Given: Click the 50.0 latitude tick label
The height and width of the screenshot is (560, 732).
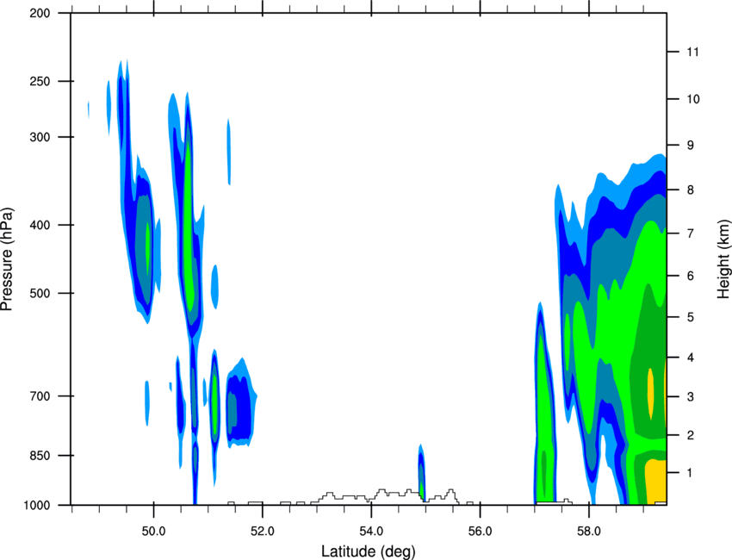Looking at the screenshot, I should coord(153,532).
